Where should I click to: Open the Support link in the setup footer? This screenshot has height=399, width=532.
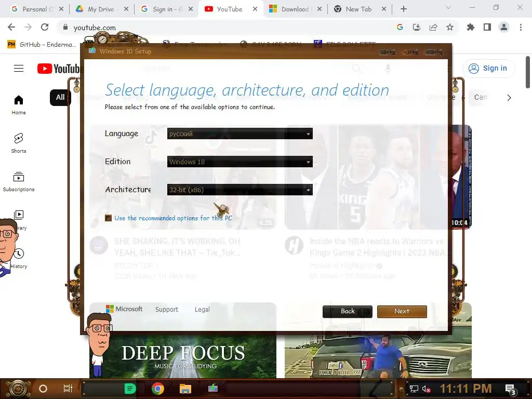click(167, 310)
